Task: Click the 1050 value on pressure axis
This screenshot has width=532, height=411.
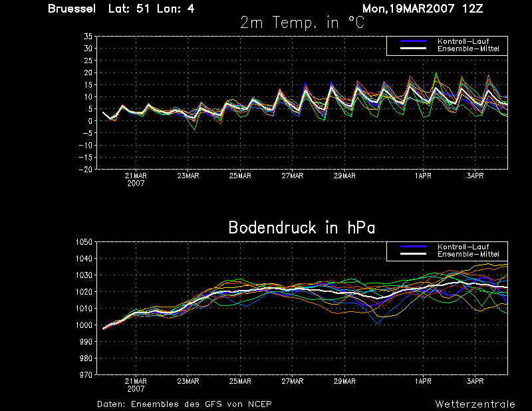Action: click(84, 242)
